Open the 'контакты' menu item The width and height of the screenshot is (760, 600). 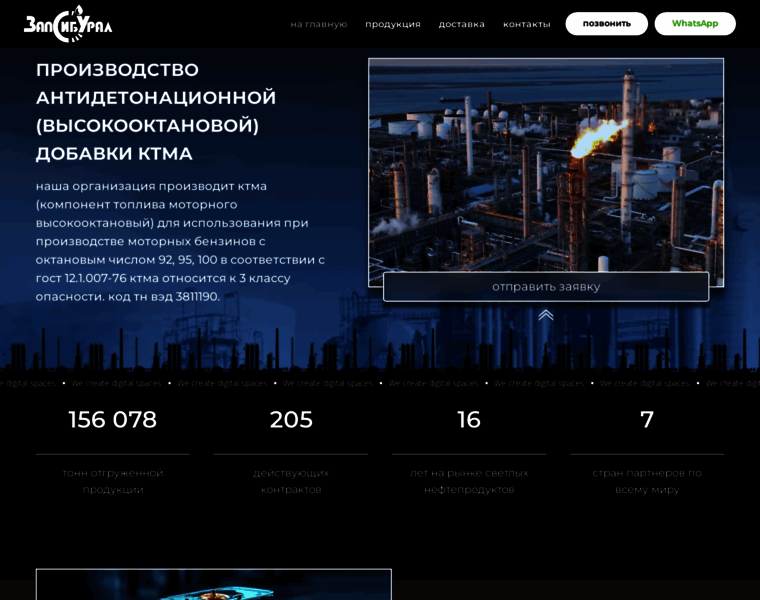pos(526,24)
